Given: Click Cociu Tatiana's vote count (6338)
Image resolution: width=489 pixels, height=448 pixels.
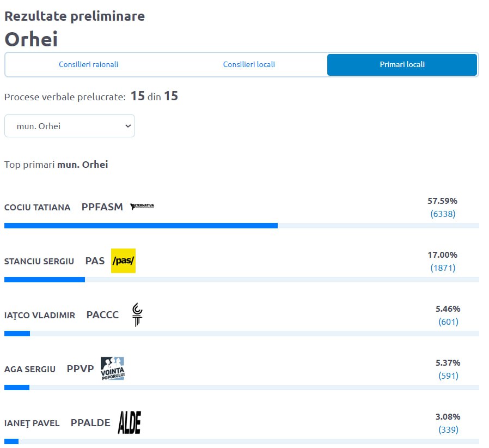Looking at the screenshot, I should pyautogui.click(x=443, y=214).
